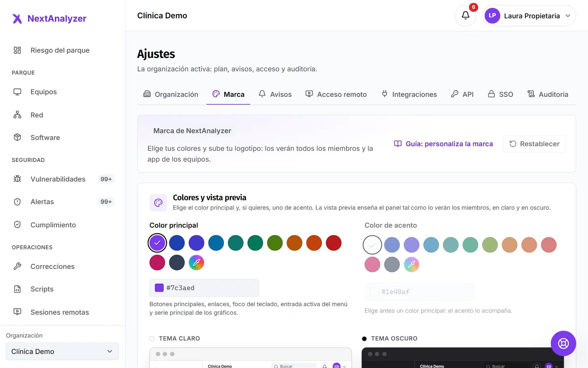Click the Software box icon
The height and width of the screenshot is (368, 588).
pyautogui.click(x=17, y=137)
